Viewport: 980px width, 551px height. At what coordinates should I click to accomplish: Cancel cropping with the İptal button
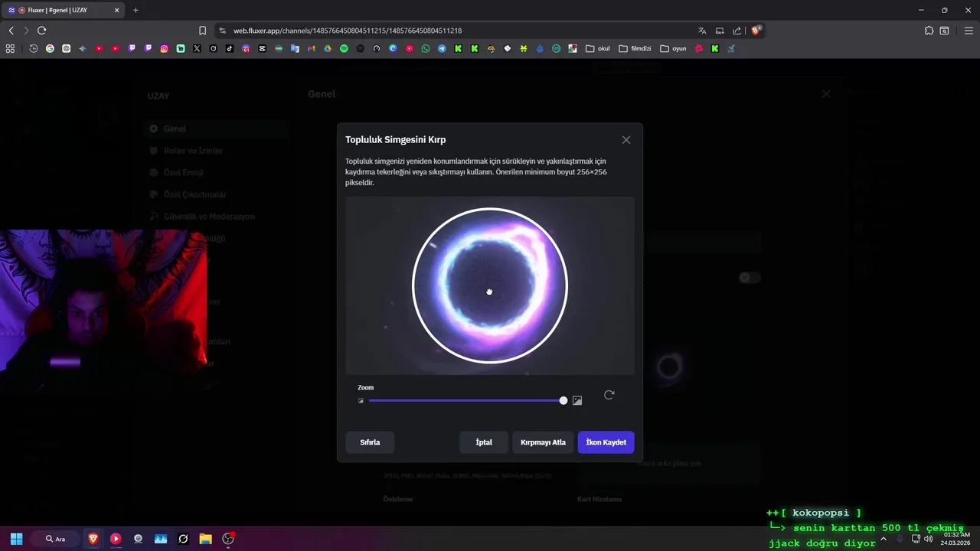click(x=484, y=442)
